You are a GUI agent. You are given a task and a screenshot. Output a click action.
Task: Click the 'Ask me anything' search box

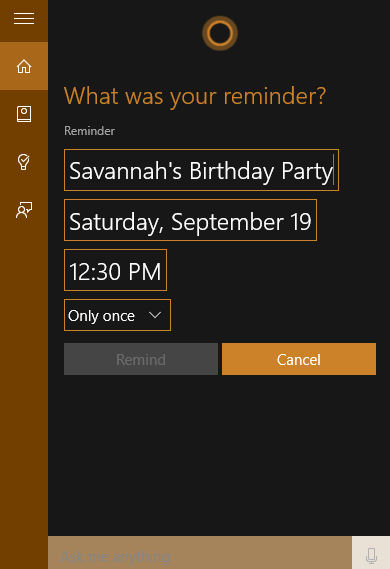tap(200, 555)
